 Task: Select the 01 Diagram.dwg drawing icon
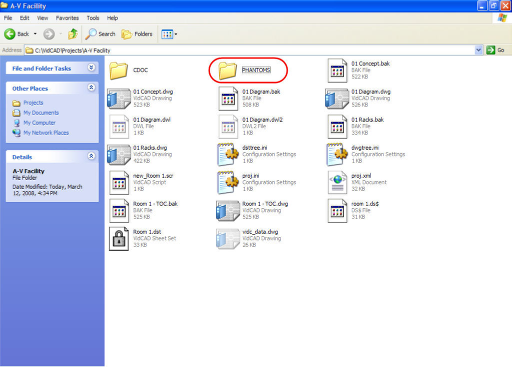(x=337, y=98)
